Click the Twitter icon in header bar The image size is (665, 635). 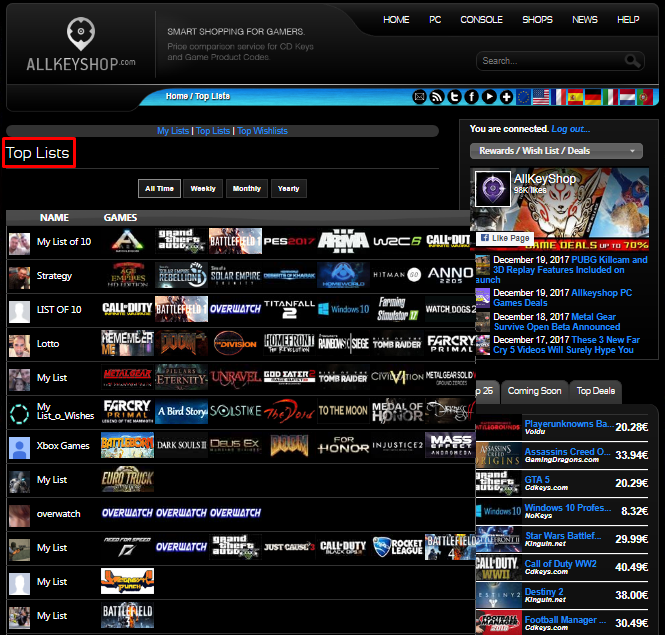(455, 97)
